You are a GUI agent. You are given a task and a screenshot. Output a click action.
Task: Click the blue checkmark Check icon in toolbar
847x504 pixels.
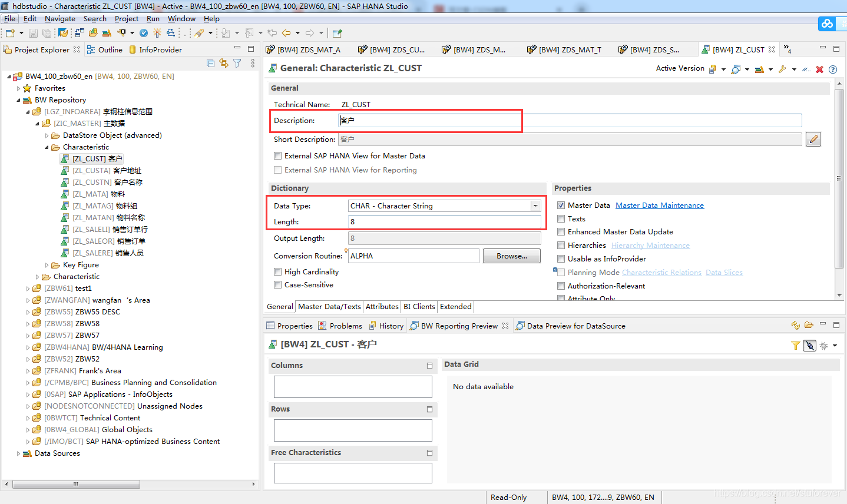[144, 33]
